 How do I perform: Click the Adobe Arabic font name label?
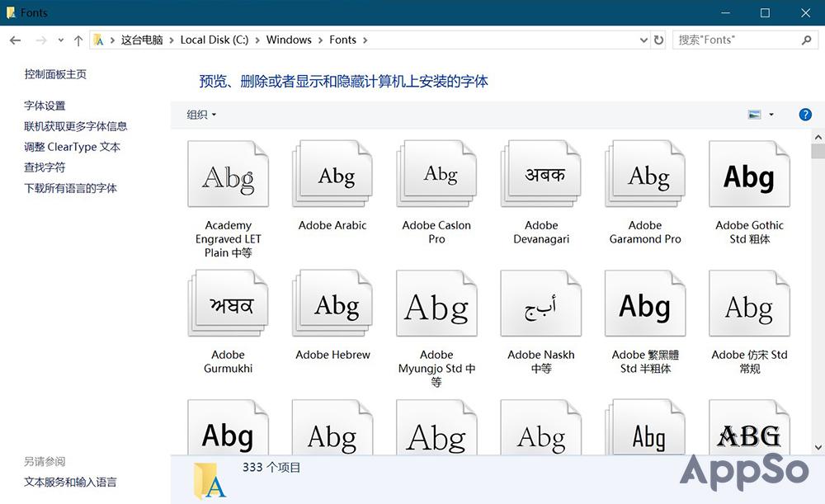[x=332, y=226]
